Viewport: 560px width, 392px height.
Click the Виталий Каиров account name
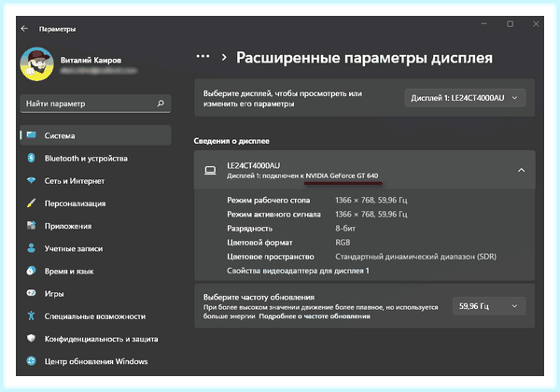(91, 60)
